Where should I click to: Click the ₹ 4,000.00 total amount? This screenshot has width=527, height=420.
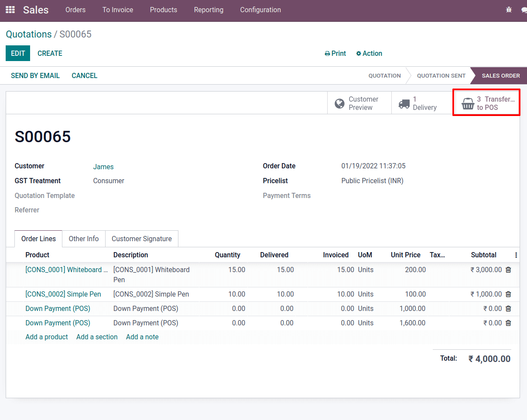click(489, 359)
